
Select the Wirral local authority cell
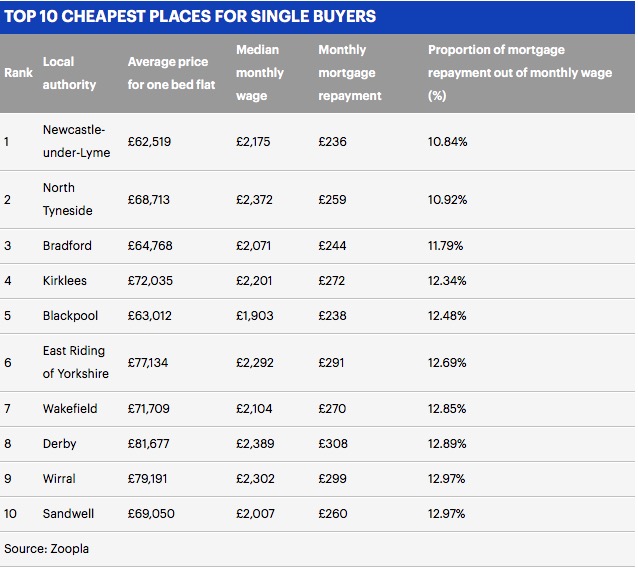point(59,479)
